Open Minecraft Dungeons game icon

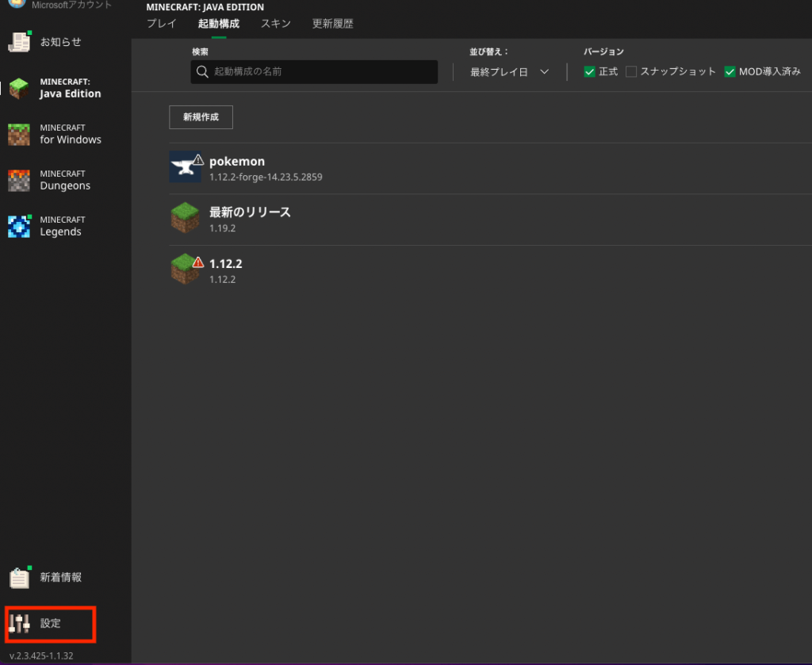point(19,180)
